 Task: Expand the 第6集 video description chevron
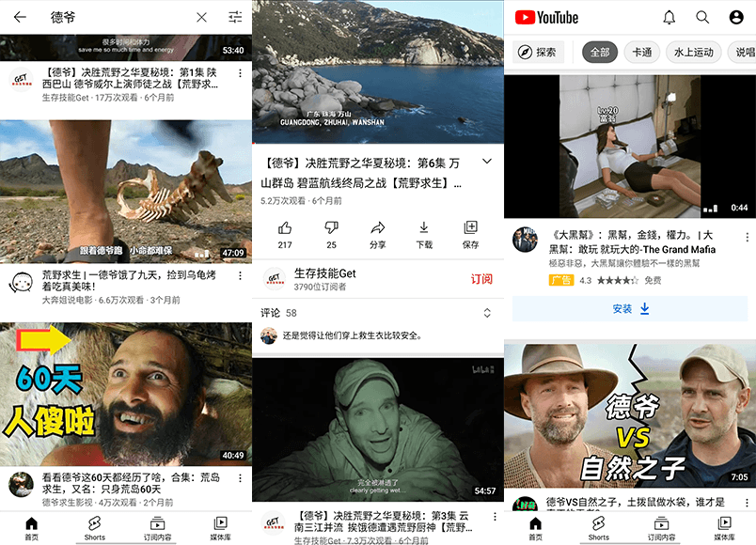click(x=487, y=162)
